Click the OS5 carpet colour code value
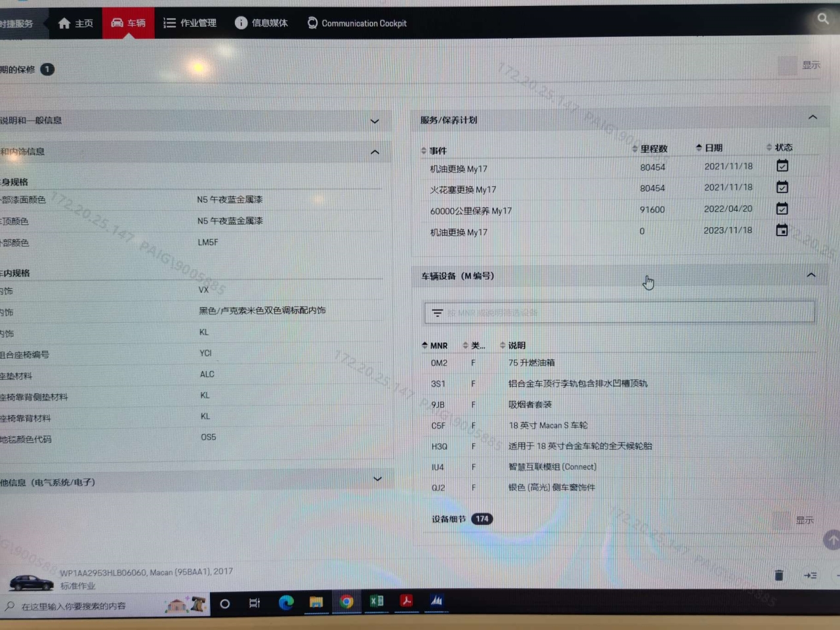This screenshot has width=840, height=630. pos(209,437)
